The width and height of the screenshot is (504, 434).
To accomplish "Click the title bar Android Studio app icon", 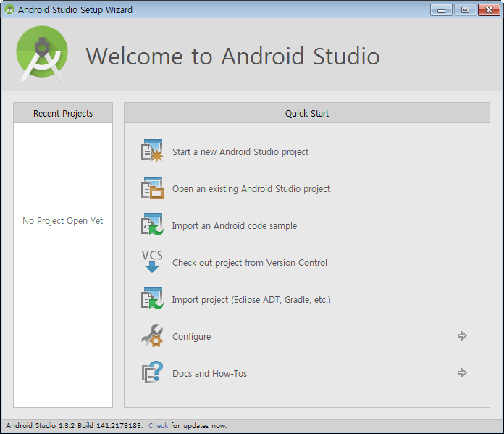I will [9, 9].
